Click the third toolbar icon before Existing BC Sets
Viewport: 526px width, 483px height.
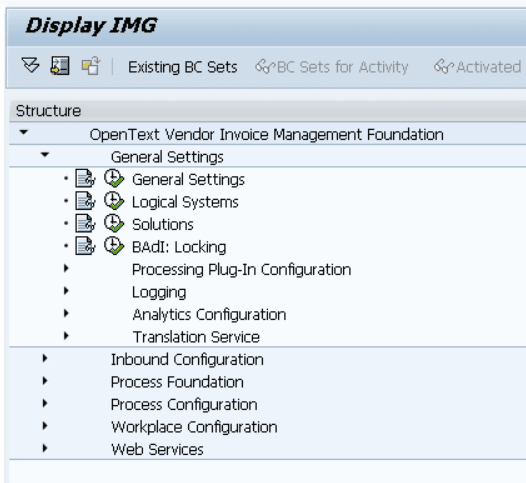coord(91,65)
